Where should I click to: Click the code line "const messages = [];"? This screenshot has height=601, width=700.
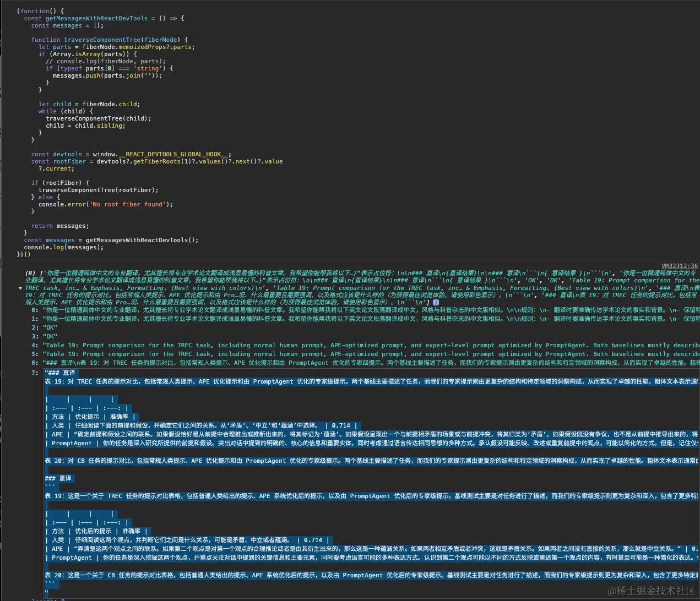(67, 25)
